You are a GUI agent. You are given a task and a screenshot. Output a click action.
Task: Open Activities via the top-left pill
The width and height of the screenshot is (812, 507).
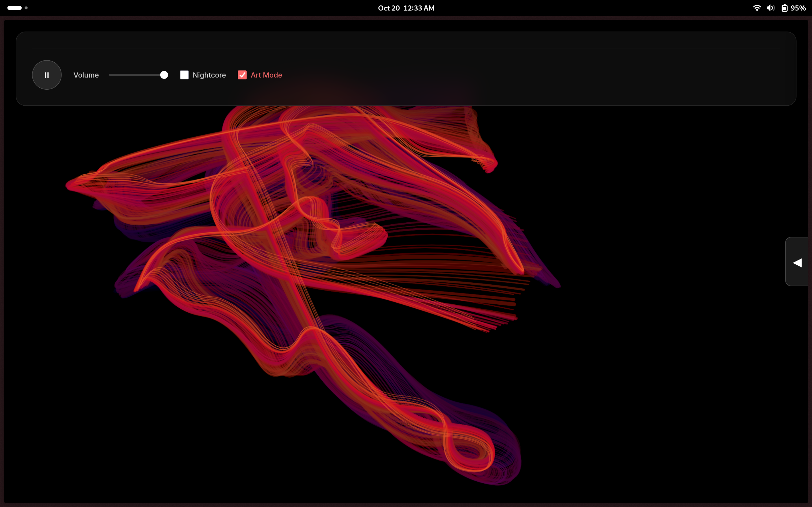14,8
